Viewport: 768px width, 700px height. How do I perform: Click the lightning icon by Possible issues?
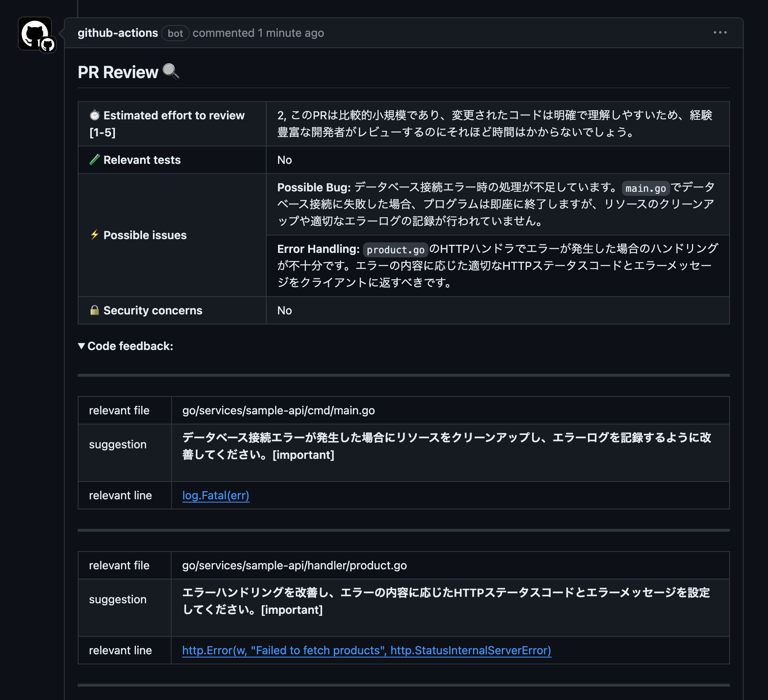pyautogui.click(x=95, y=235)
